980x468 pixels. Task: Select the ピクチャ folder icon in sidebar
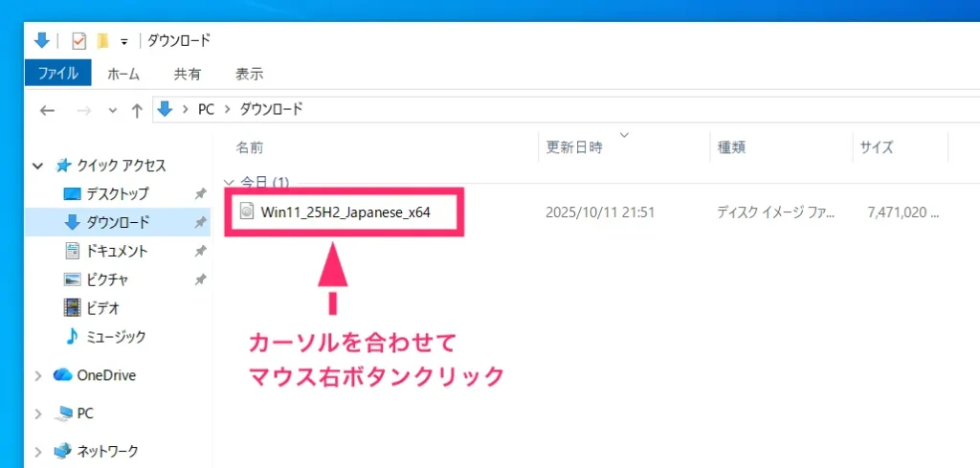[x=73, y=279]
